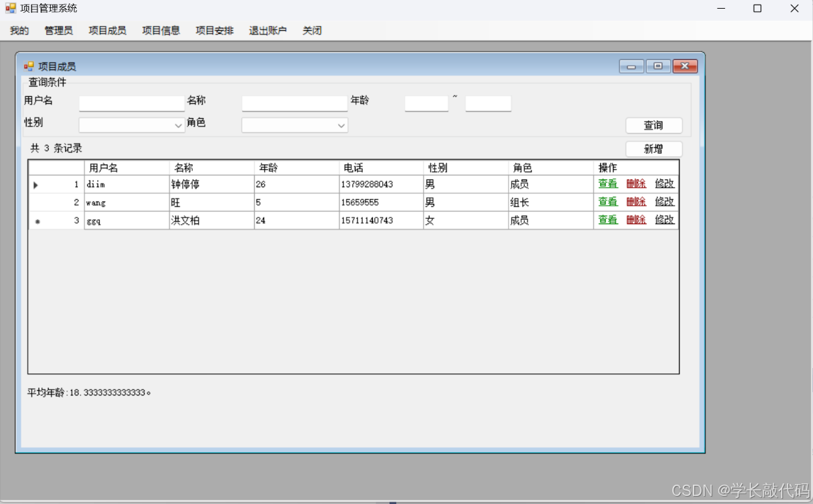The image size is (813, 504).
Task: Select the 关闭 menu item
Action: pyautogui.click(x=312, y=31)
